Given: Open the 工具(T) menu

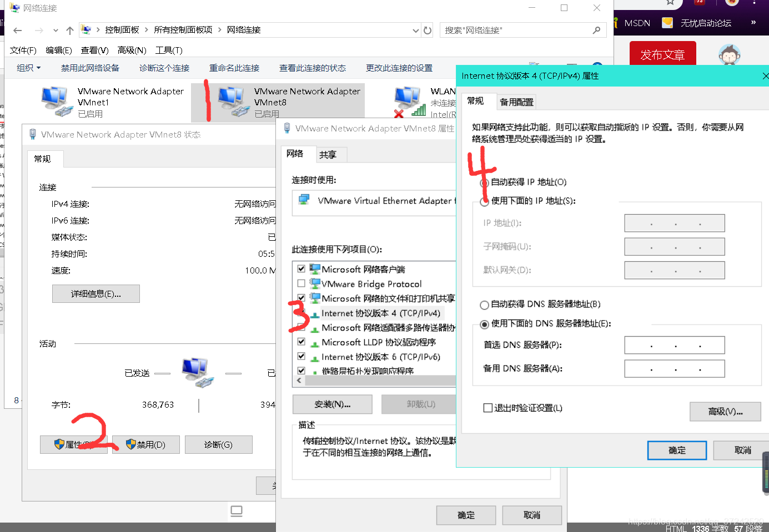Looking at the screenshot, I should coord(169,50).
